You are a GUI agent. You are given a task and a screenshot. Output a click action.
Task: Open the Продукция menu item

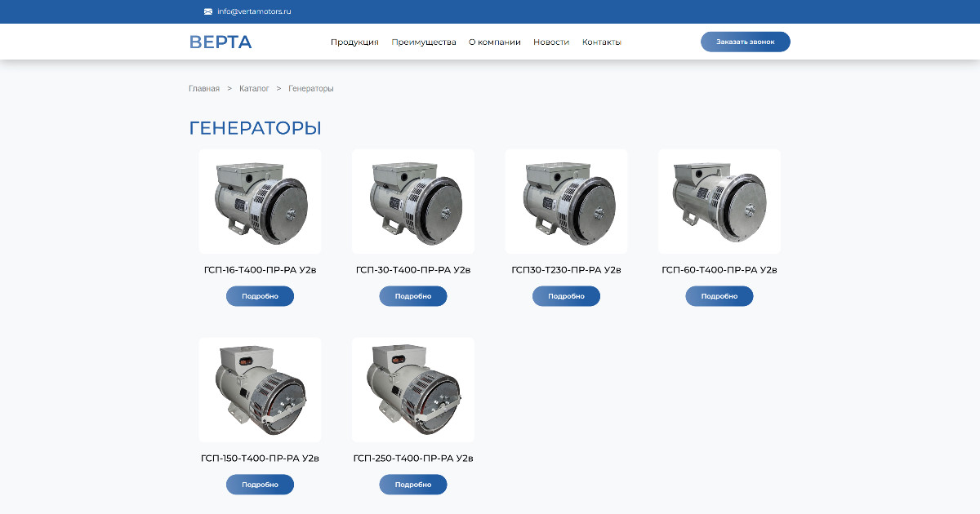click(354, 42)
